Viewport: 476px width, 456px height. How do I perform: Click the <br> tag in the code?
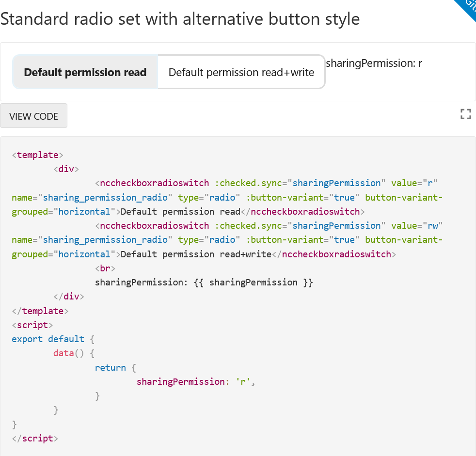coord(105,268)
